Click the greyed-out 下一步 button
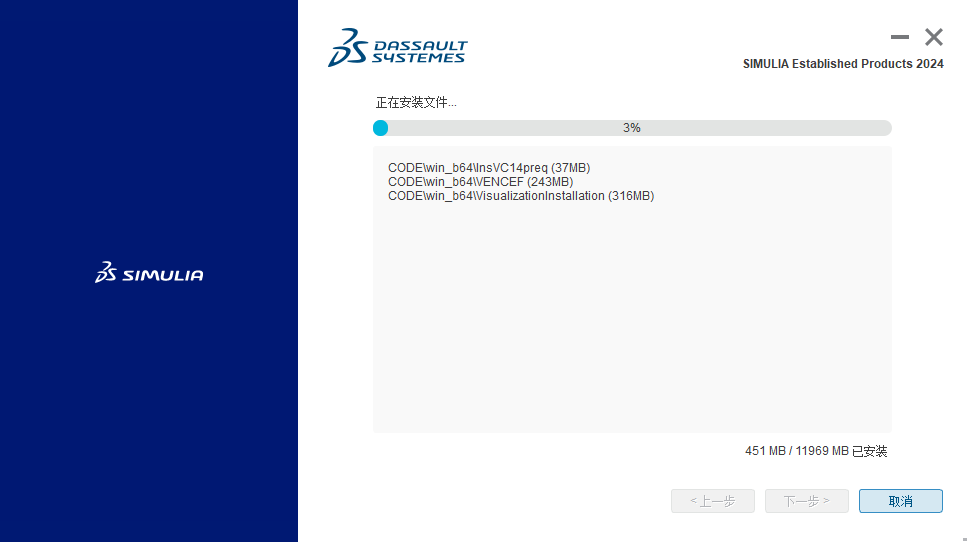Screen dimensions: 967x542 pos(806,501)
